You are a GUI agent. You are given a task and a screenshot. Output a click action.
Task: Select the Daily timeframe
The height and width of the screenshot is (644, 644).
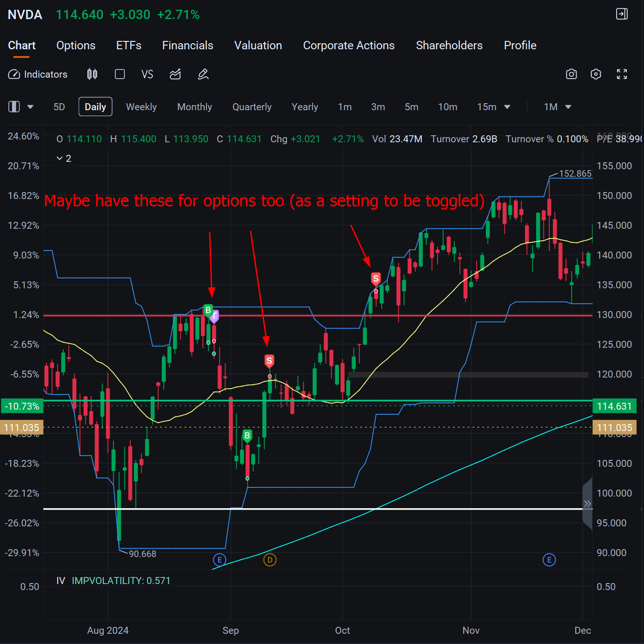[x=95, y=107]
